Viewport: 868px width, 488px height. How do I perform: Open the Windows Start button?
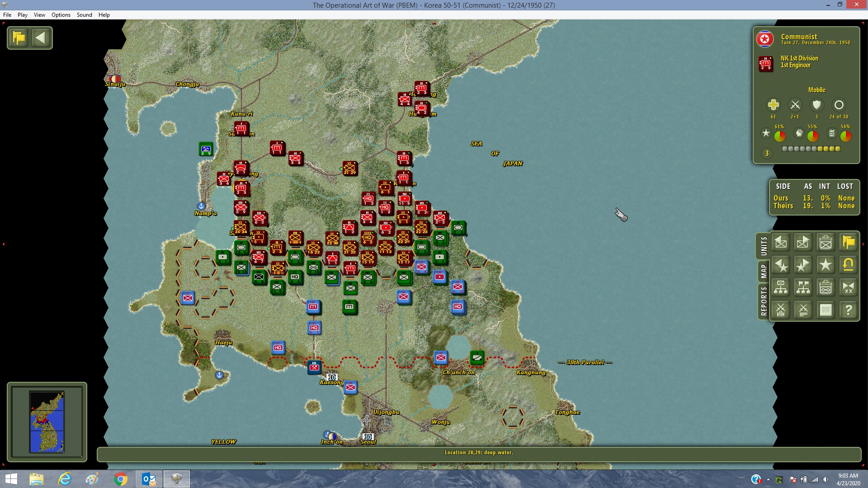(11, 479)
